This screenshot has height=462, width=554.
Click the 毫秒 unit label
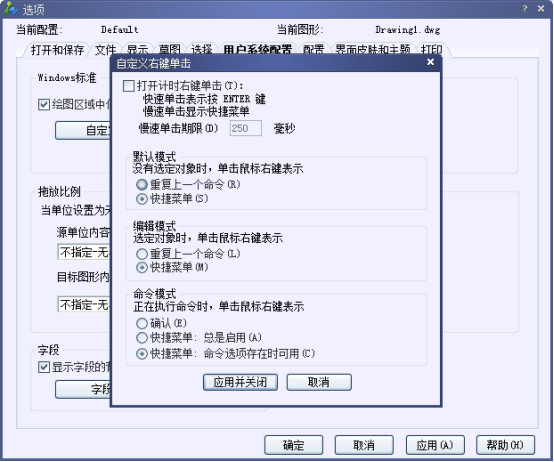point(284,129)
